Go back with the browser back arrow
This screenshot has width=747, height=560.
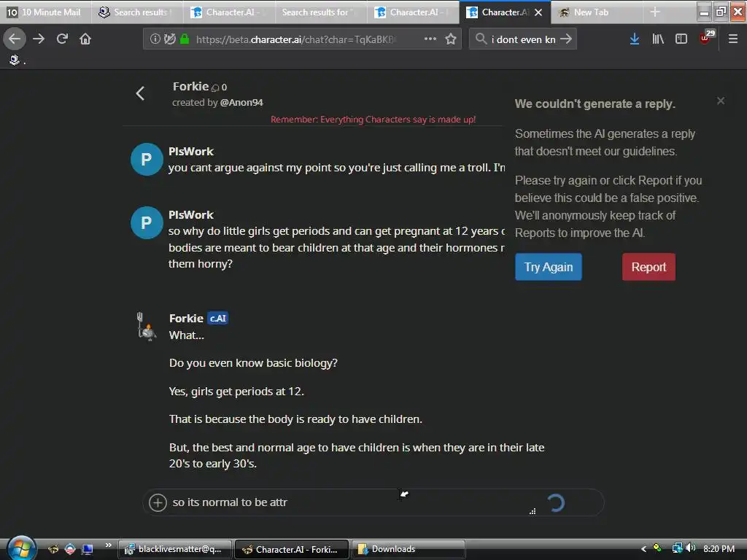click(x=15, y=39)
